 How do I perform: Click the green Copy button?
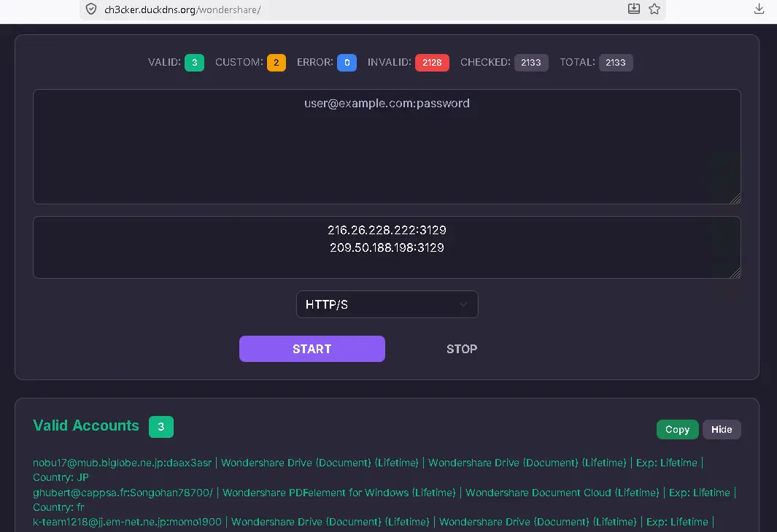click(677, 429)
